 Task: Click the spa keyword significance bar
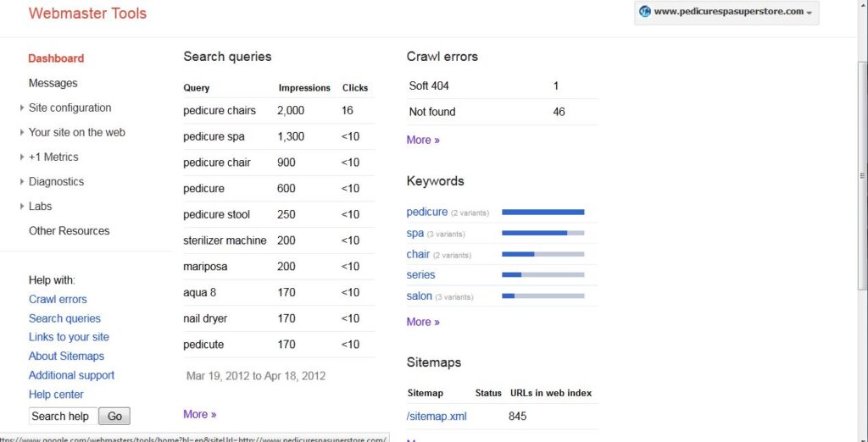(543, 234)
